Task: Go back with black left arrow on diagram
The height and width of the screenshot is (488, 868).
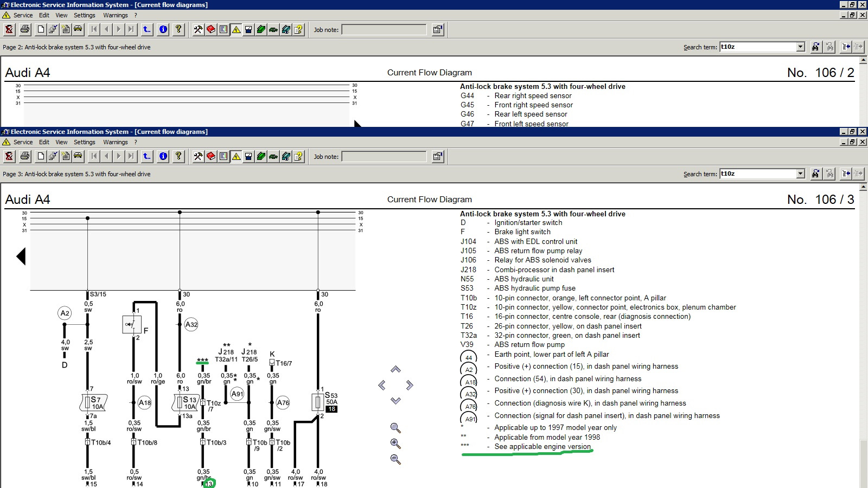Action: click(x=21, y=256)
